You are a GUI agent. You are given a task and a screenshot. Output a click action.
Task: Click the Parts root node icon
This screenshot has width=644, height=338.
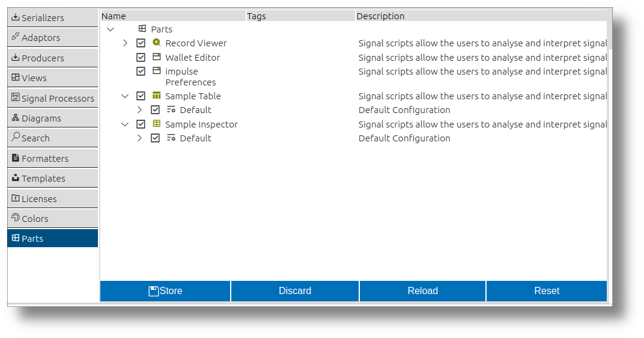pyautogui.click(x=142, y=29)
